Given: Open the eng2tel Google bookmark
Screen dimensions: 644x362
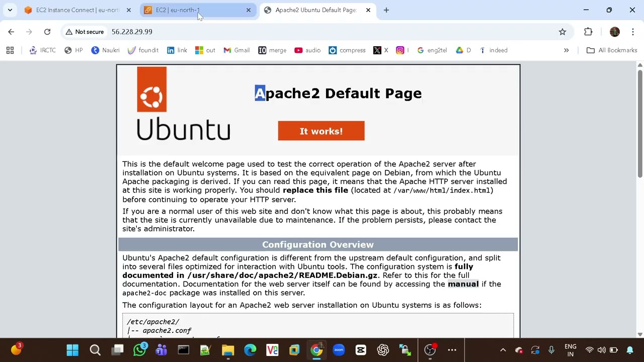Looking at the screenshot, I should tap(432, 50).
